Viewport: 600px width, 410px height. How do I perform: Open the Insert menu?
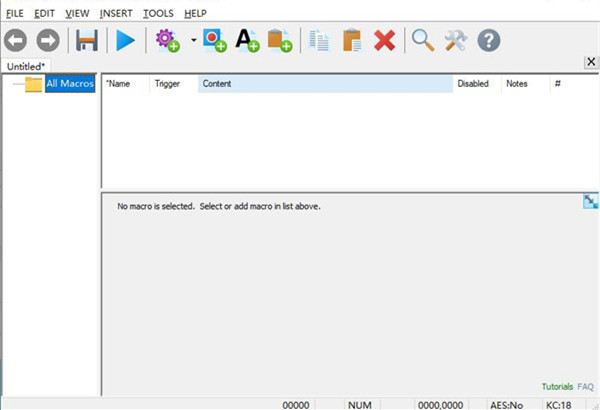(x=115, y=13)
